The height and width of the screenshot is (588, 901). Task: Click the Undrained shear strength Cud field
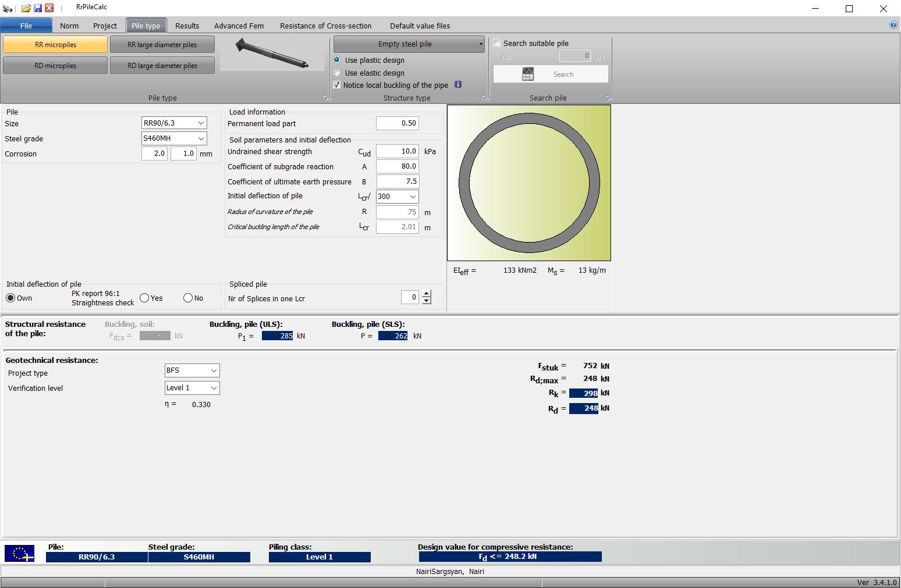pyautogui.click(x=398, y=151)
